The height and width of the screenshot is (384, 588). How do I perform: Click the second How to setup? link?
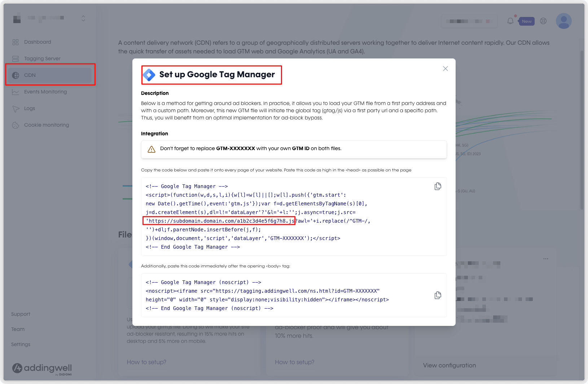[294, 362]
